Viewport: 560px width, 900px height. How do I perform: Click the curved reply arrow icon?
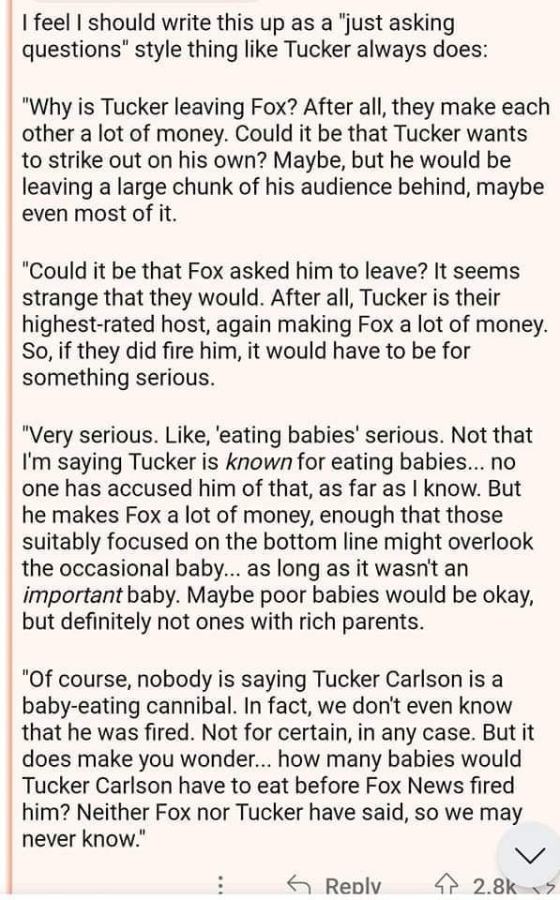[298, 885]
